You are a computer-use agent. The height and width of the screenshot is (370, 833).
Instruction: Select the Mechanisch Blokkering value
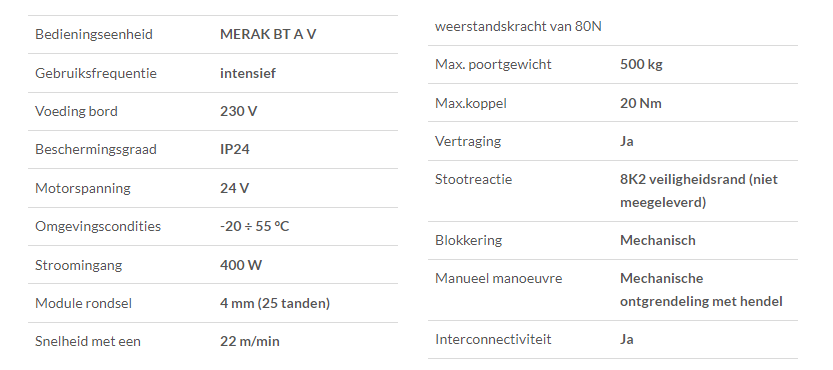click(658, 240)
